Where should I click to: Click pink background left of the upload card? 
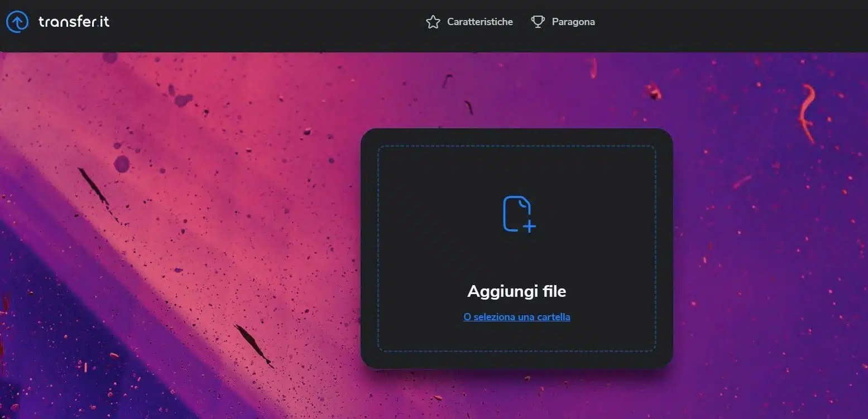coord(223,223)
